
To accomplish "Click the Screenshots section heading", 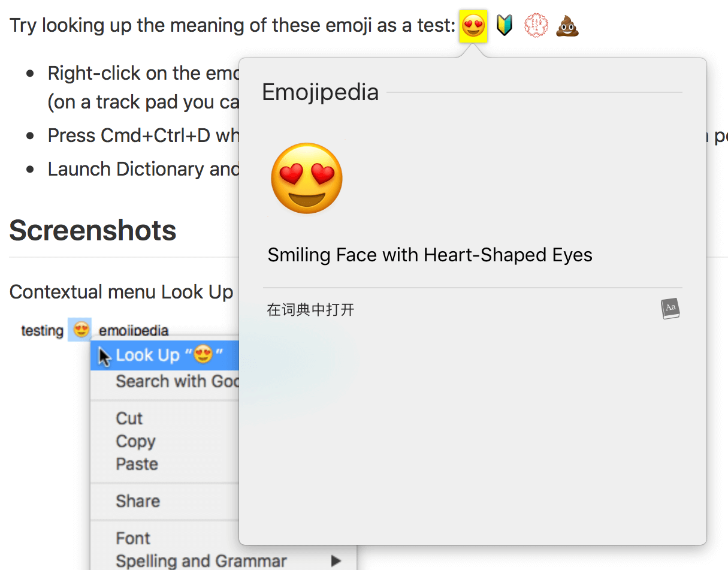I will tap(93, 231).
